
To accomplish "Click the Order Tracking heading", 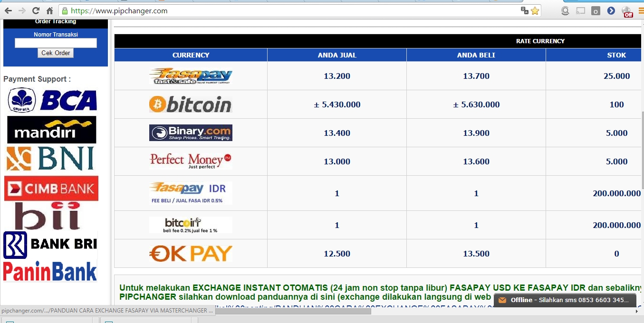I will click(x=56, y=21).
